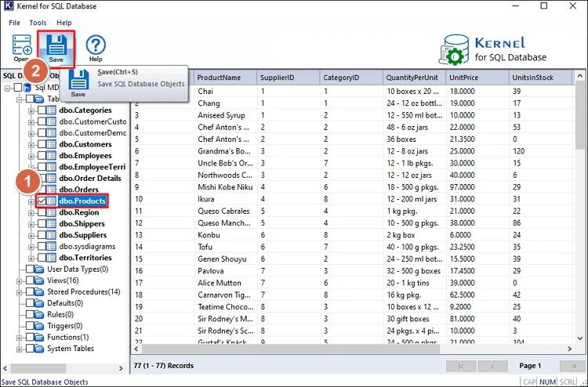The image size is (588, 387).
Task: Open the Tools menu
Action: pos(38,23)
